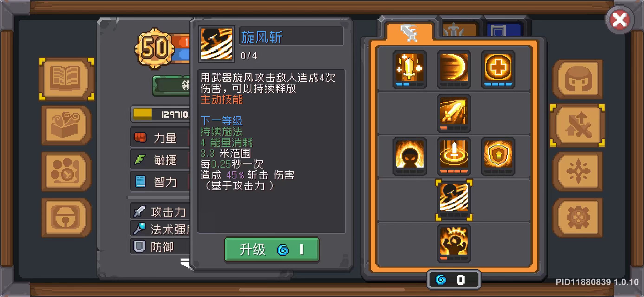
Task: Open the character head menu button
Action: 578,79
